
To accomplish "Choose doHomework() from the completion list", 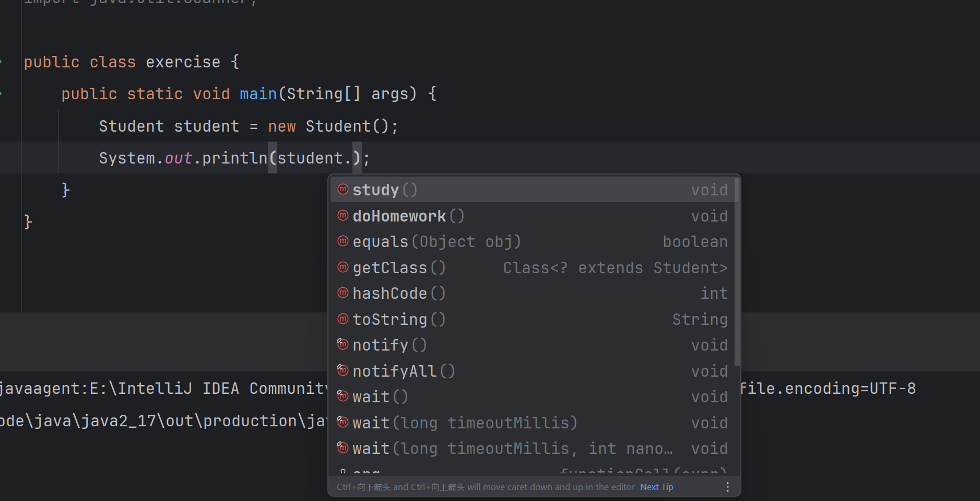I will [x=533, y=216].
